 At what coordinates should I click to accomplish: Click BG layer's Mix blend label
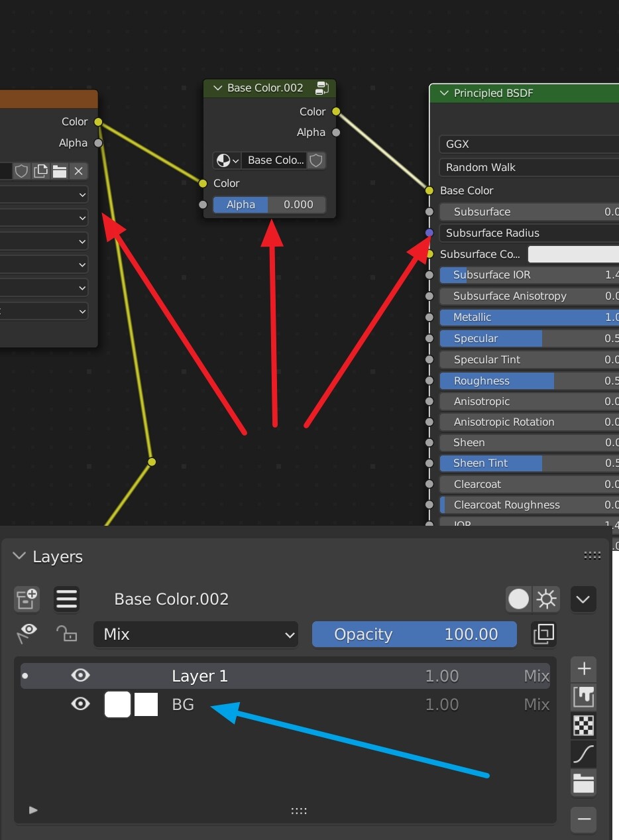tap(537, 705)
